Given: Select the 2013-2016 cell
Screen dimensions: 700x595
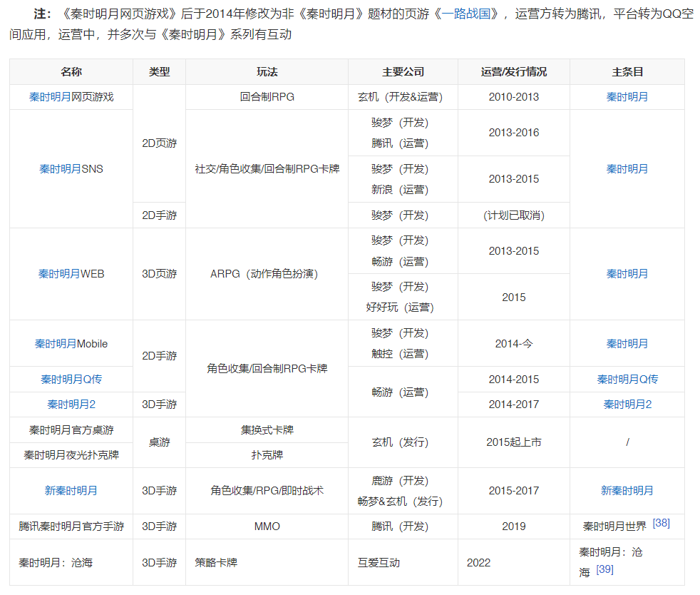Looking at the screenshot, I should [x=514, y=133].
